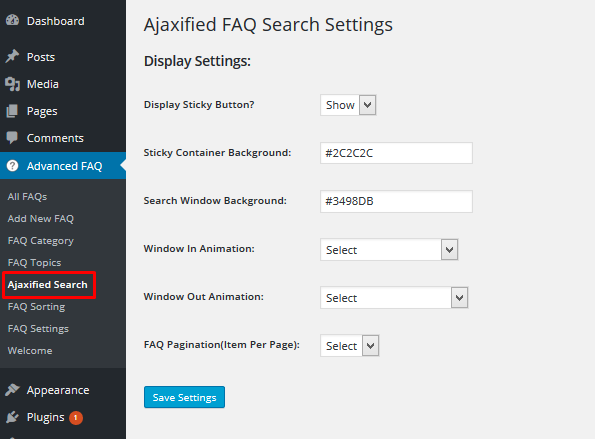595x439 pixels.
Task: Open the All FAQs link
Action: pyautogui.click(x=27, y=197)
